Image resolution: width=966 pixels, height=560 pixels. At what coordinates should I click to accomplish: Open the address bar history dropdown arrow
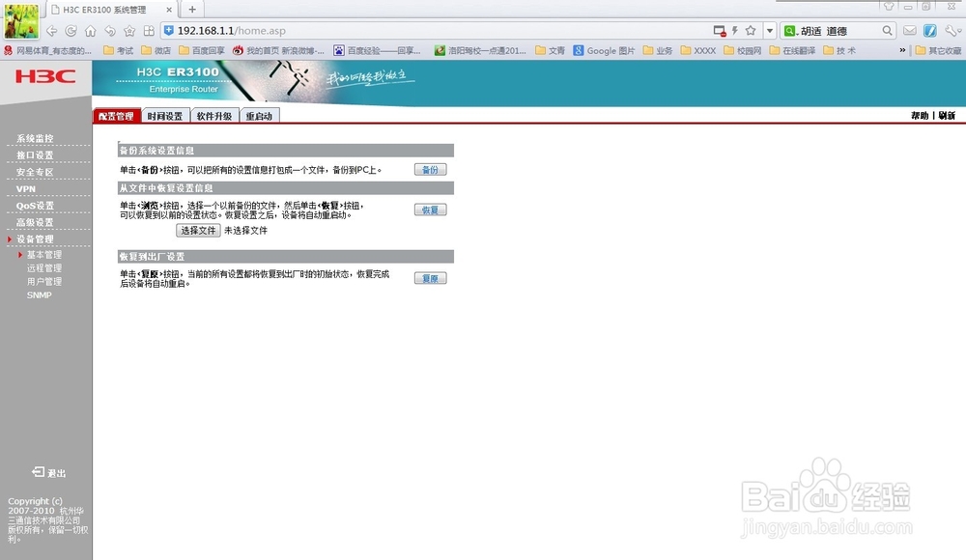[x=770, y=31]
